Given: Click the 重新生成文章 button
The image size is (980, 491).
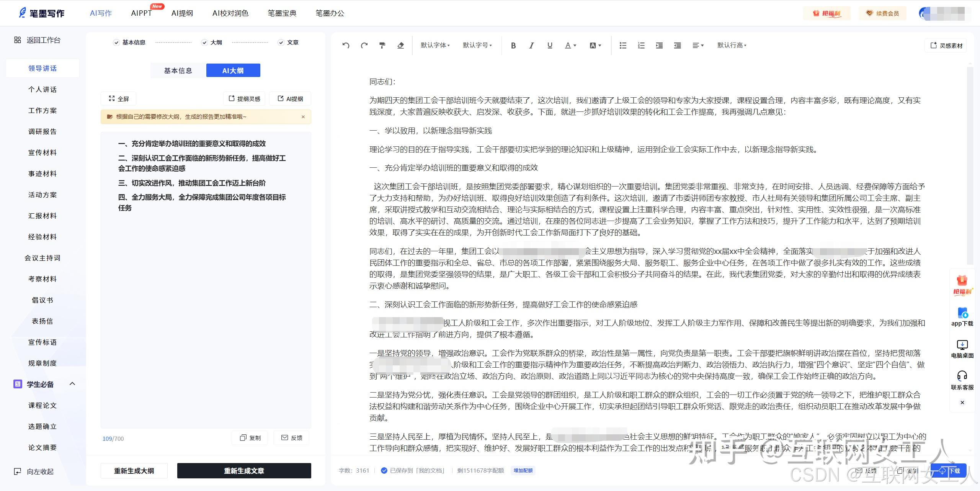Looking at the screenshot, I should pyautogui.click(x=244, y=471).
